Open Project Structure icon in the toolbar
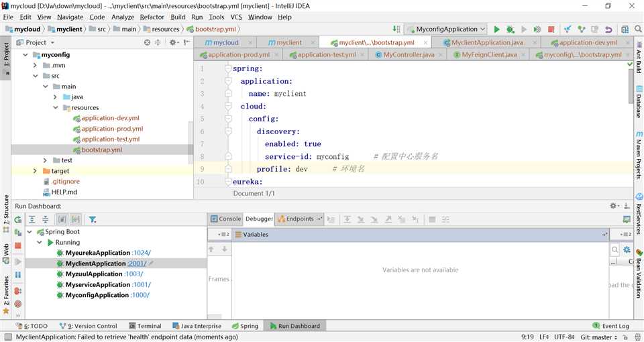This screenshot has width=644, height=342. [625, 29]
